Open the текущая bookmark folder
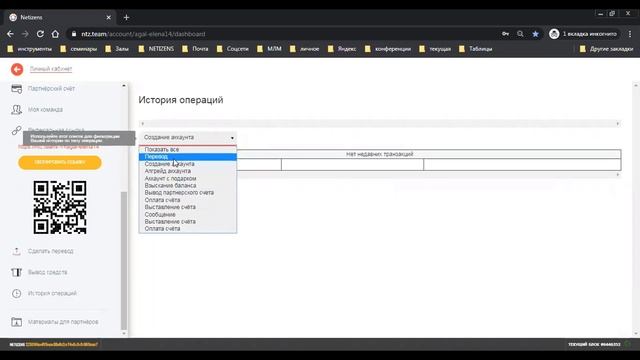This screenshot has height=360, width=640. pyautogui.click(x=435, y=49)
